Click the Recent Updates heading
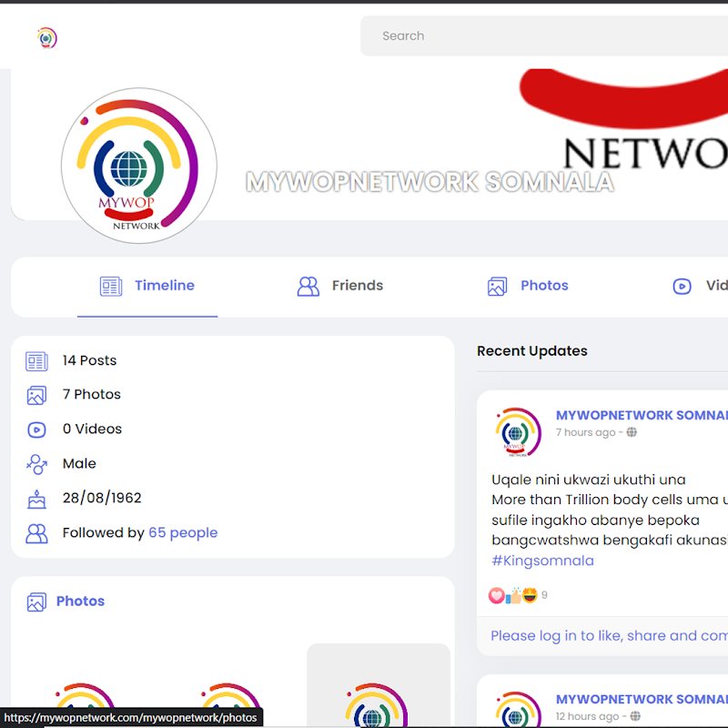The height and width of the screenshot is (728, 728). click(532, 351)
